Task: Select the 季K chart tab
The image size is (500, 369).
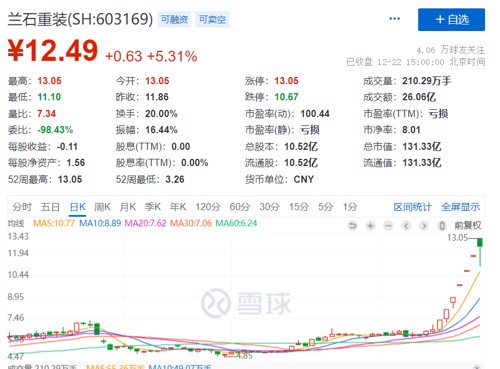Action: [x=153, y=207]
